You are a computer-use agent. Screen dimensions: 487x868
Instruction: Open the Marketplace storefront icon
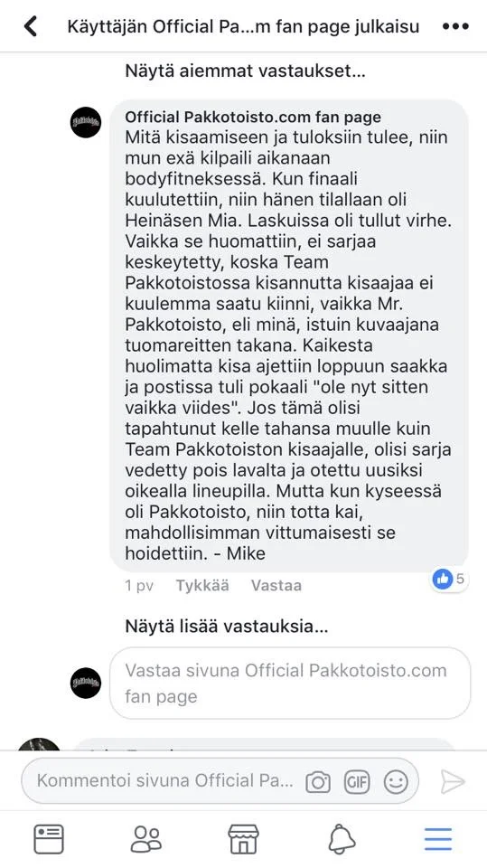coord(244,839)
